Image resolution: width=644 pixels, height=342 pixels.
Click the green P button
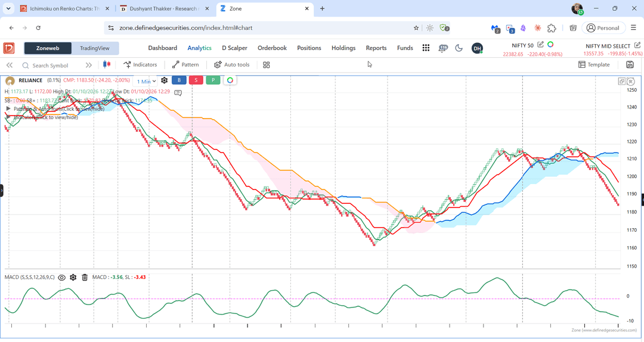213,80
